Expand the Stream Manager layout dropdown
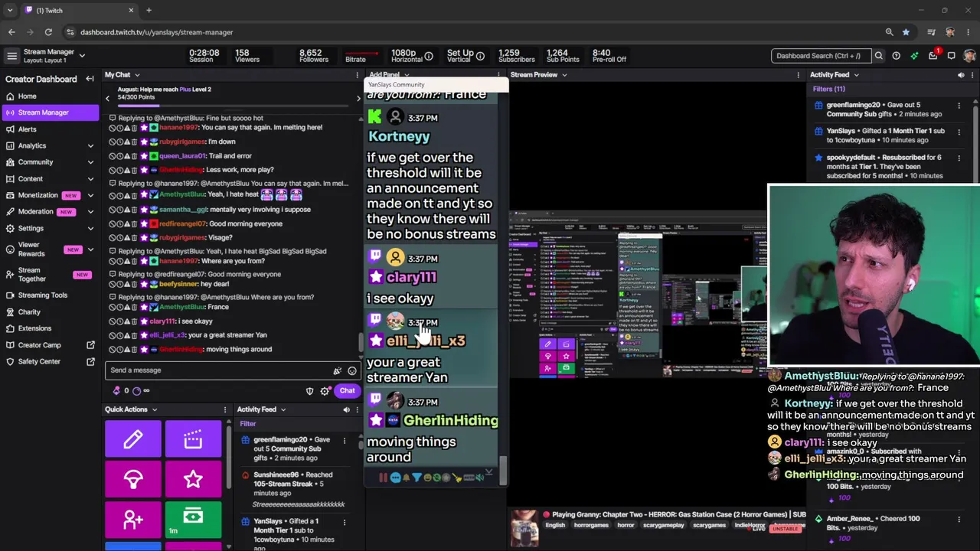The height and width of the screenshot is (551, 980). click(82, 55)
